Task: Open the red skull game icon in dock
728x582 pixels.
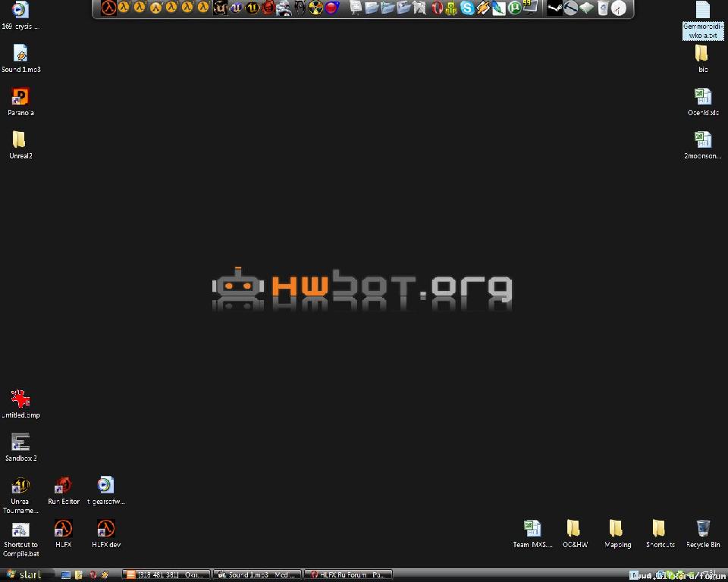Action: tap(268, 8)
